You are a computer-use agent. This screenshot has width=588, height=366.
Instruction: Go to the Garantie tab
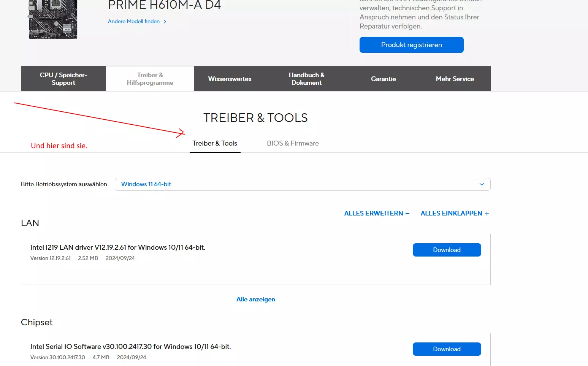383,79
